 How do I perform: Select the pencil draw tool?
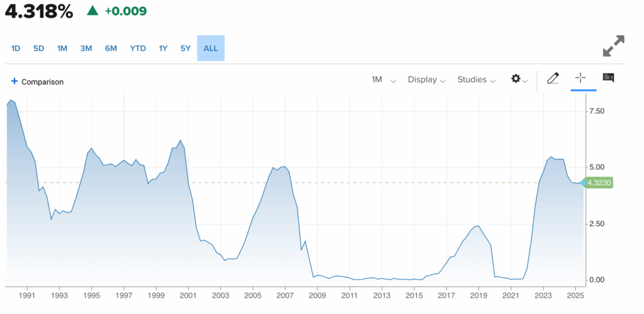coord(553,78)
